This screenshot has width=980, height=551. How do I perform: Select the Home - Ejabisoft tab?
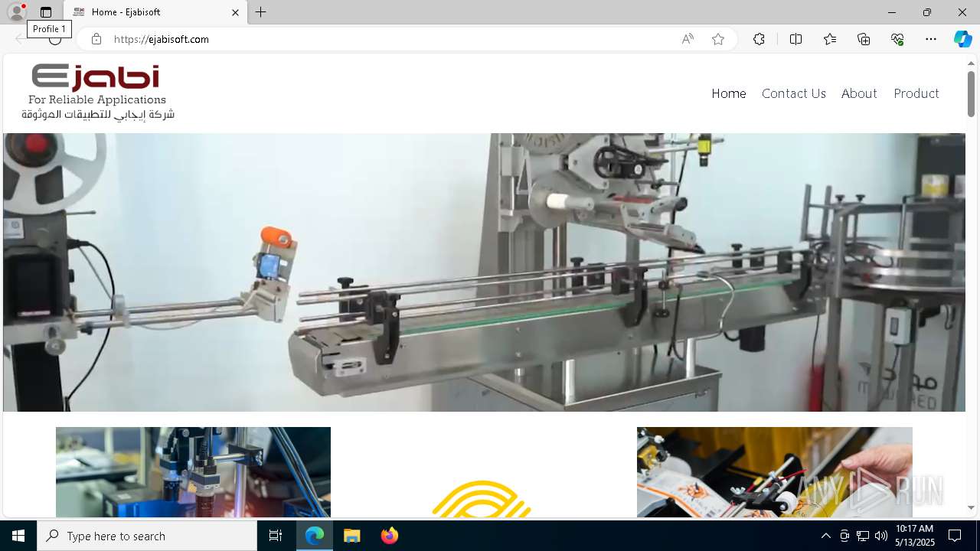(156, 12)
